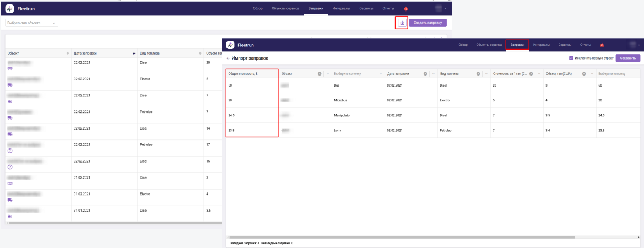Image resolution: width=644 pixels, height=248 pixels.
Task: Go to the Отчеты tab in the back window
Action: click(x=388, y=9)
